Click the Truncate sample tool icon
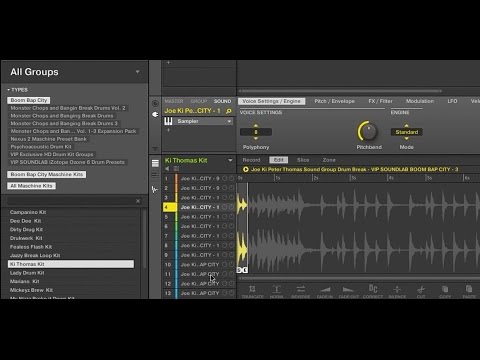 252,289
